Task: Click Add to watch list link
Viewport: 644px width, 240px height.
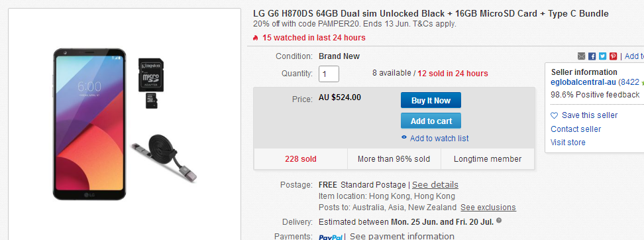Action: [439, 139]
